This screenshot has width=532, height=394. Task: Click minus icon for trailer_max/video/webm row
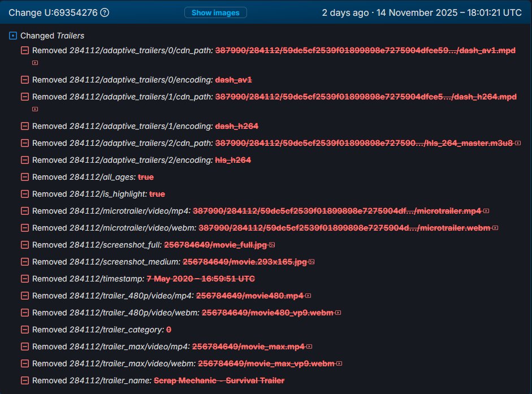pyautogui.click(x=25, y=364)
